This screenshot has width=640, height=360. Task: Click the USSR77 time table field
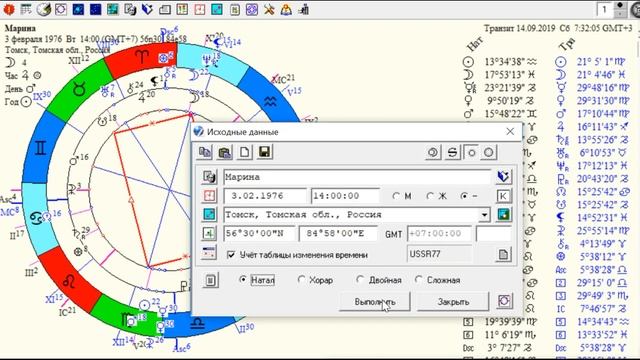point(440,254)
